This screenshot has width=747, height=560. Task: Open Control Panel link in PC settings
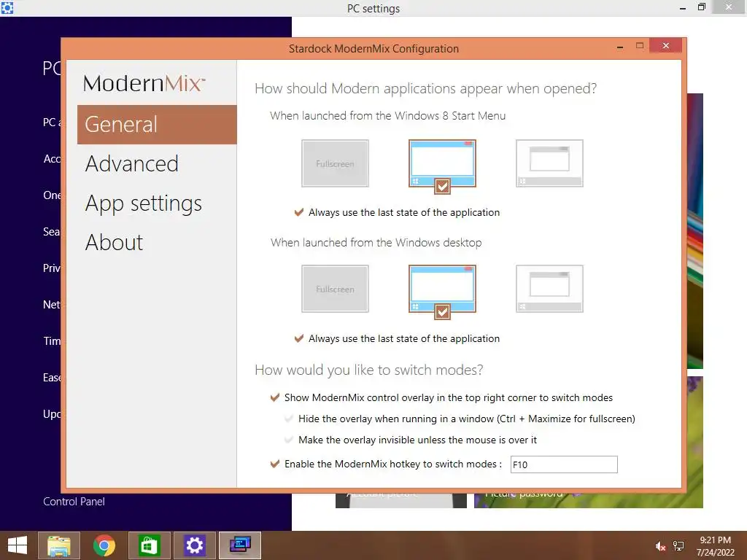(x=74, y=502)
